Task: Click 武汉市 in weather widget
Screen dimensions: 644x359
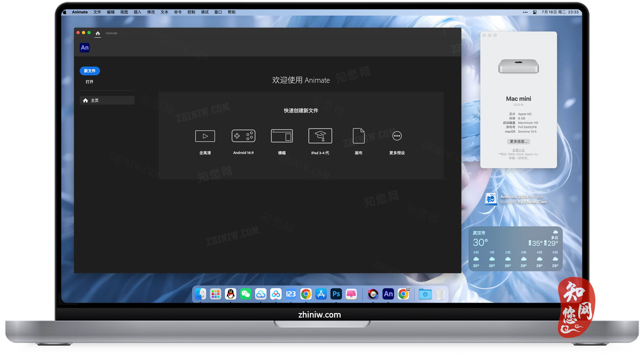Action: pos(479,233)
